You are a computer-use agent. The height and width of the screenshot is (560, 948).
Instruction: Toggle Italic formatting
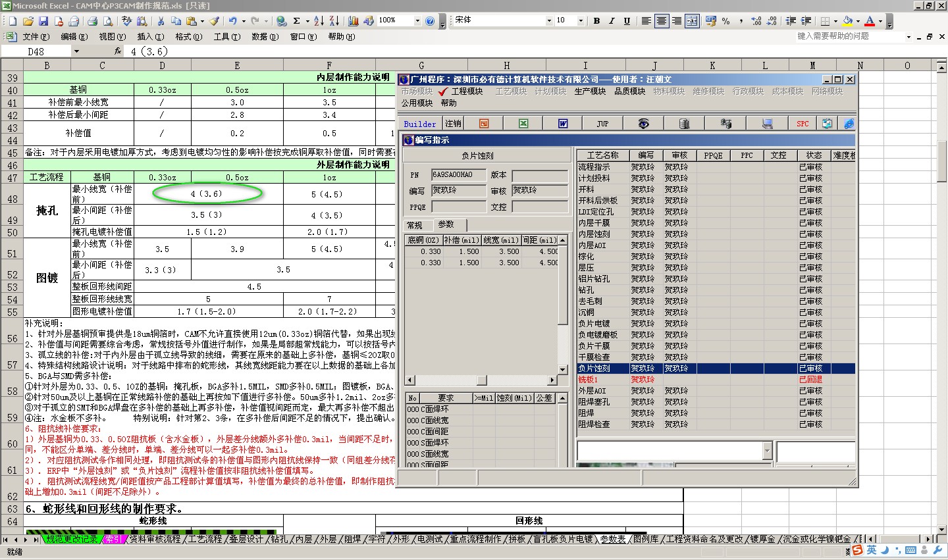coord(612,21)
